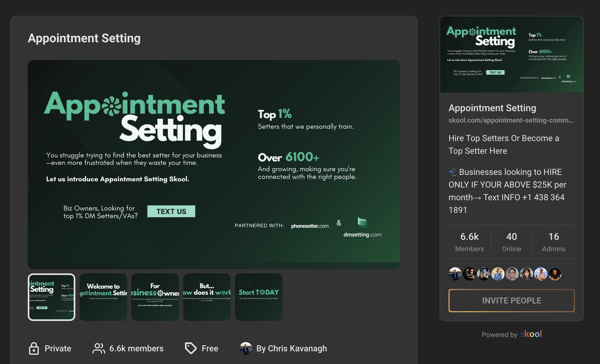The image size is (600, 364).
Task: Click the Powered by text
Action: [x=499, y=335]
